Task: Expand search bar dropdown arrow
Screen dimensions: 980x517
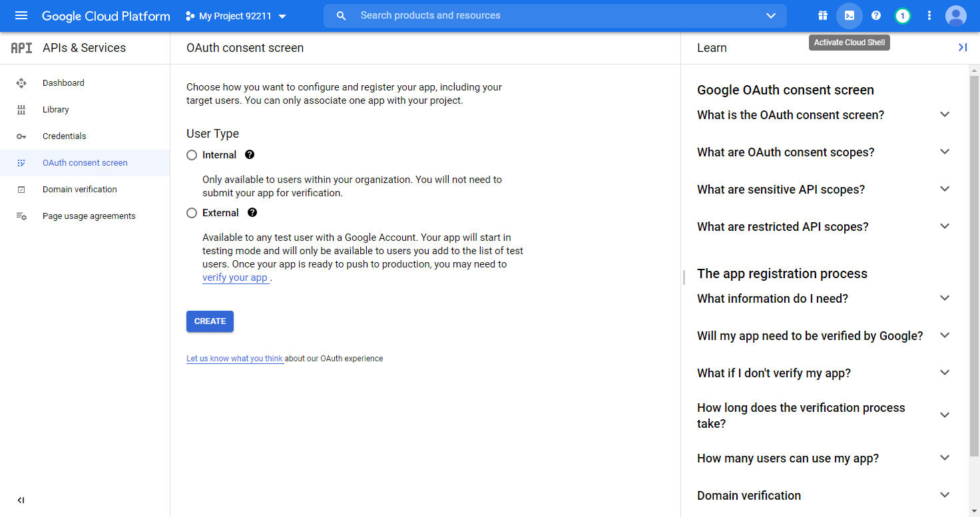Action: 771,16
